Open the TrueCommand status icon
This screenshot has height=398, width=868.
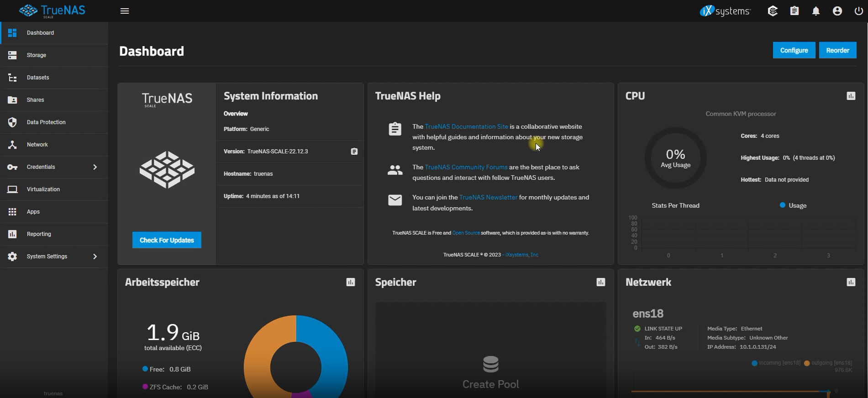point(773,11)
